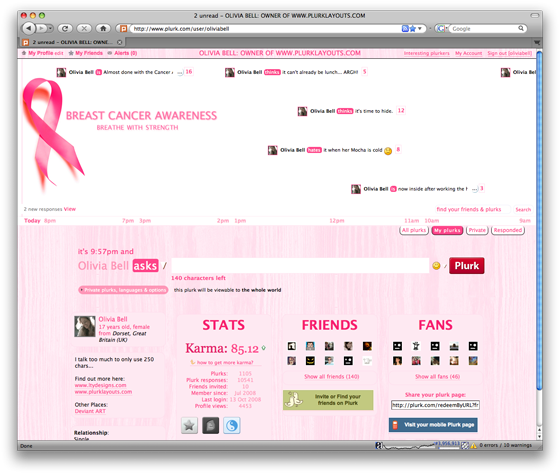Click the Search button on timeline
Screen dimensions: 560x474
click(x=523, y=210)
